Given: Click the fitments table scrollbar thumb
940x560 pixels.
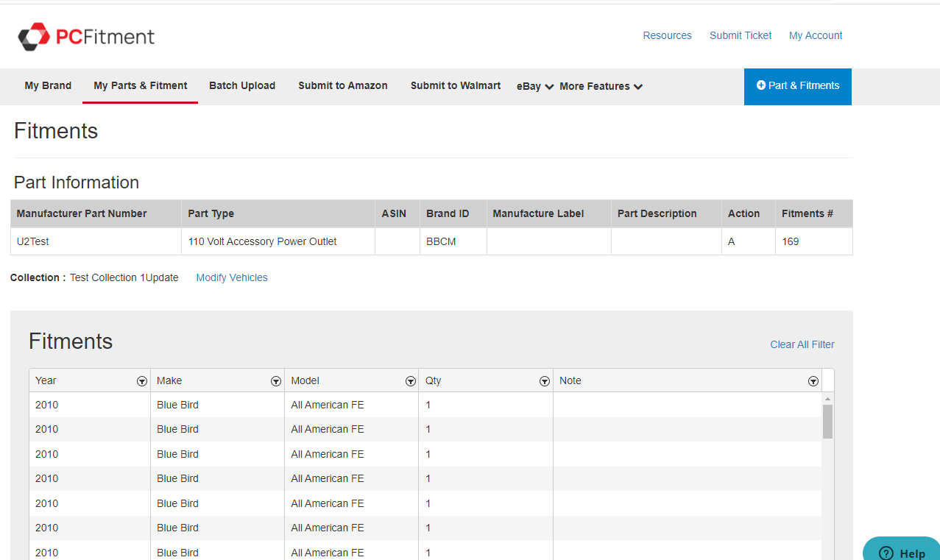Looking at the screenshot, I should (827, 421).
